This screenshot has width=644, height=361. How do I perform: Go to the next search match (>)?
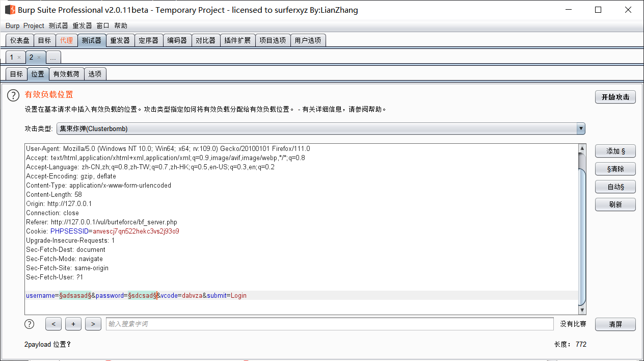93,324
